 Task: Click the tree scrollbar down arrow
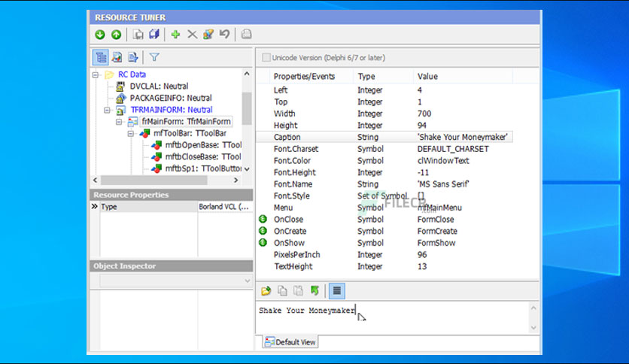247,169
